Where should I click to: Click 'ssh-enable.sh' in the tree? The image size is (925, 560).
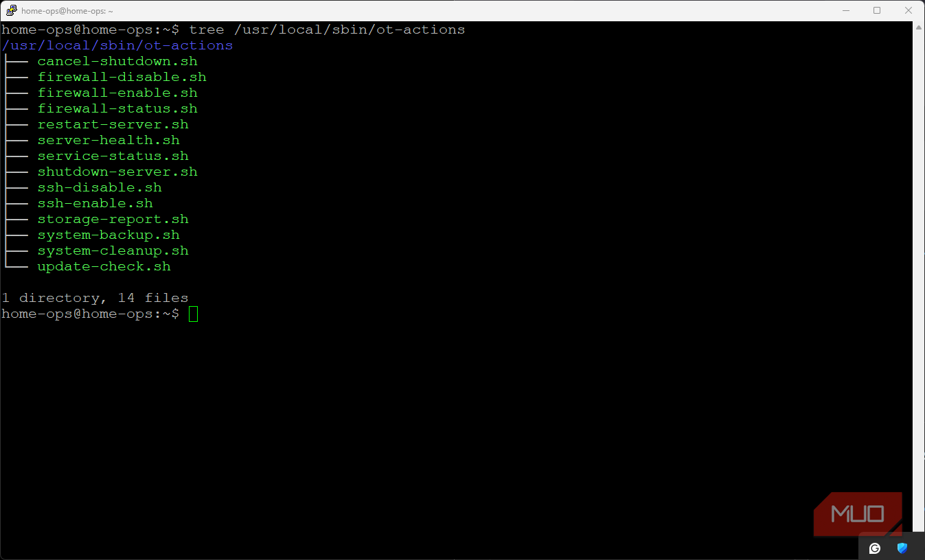pos(95,203)
